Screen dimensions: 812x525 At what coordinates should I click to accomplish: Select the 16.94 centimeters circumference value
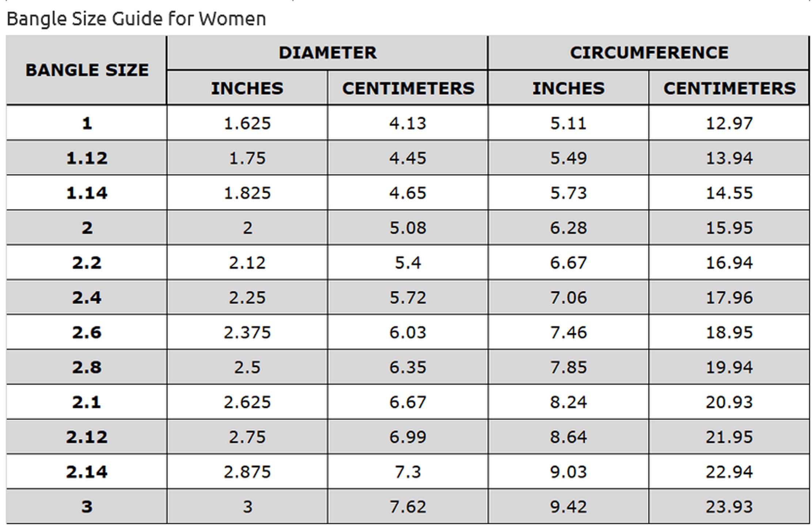pyautogui.click(x=729, y=262)
